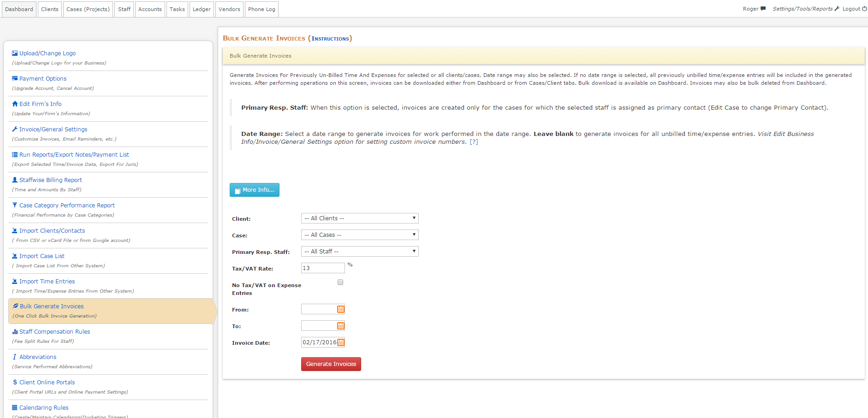
Task: Select the Bulk Generate Invoices sidebar link
Action: (x=52, y=306)
